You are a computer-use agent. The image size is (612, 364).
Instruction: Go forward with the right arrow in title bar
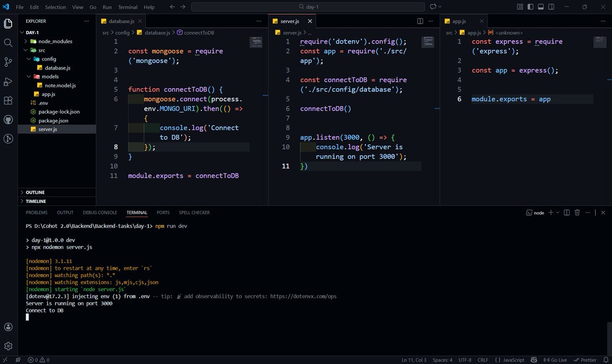[x=183, y=7]
